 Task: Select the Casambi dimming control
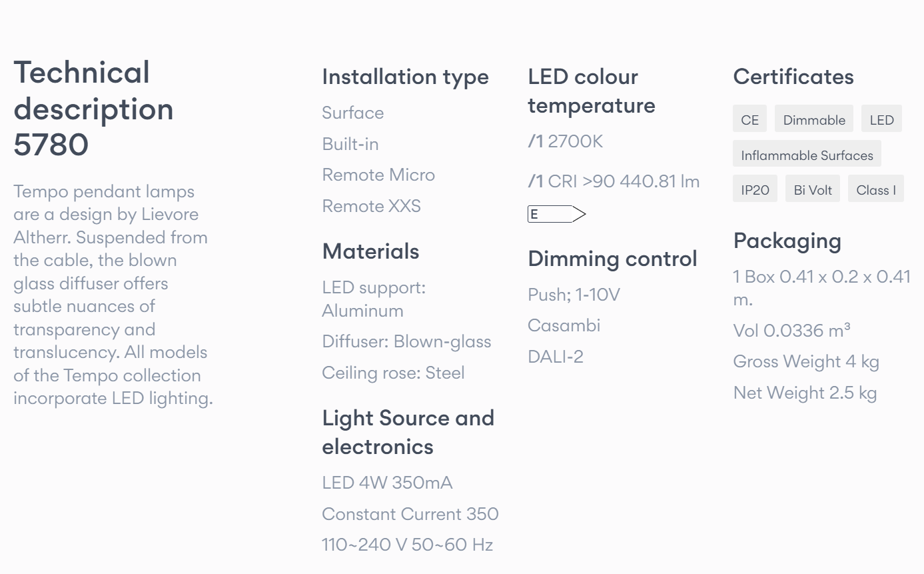[564, 325]
